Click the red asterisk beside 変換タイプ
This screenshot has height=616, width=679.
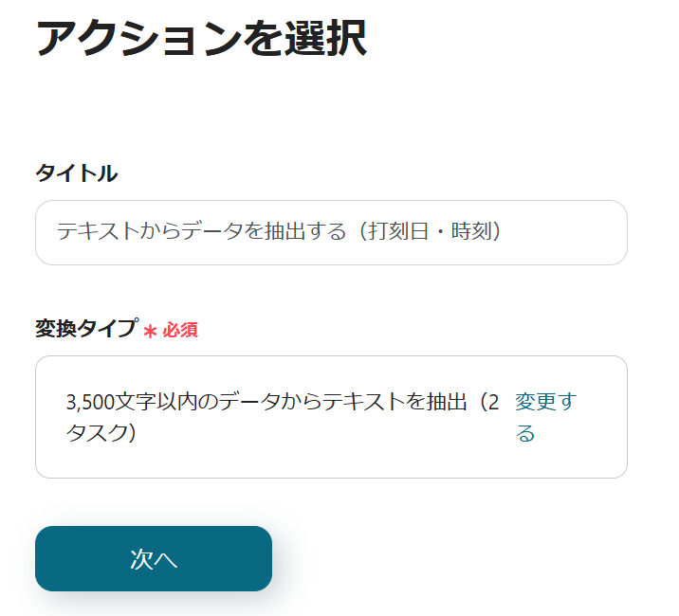pos(149,332)
